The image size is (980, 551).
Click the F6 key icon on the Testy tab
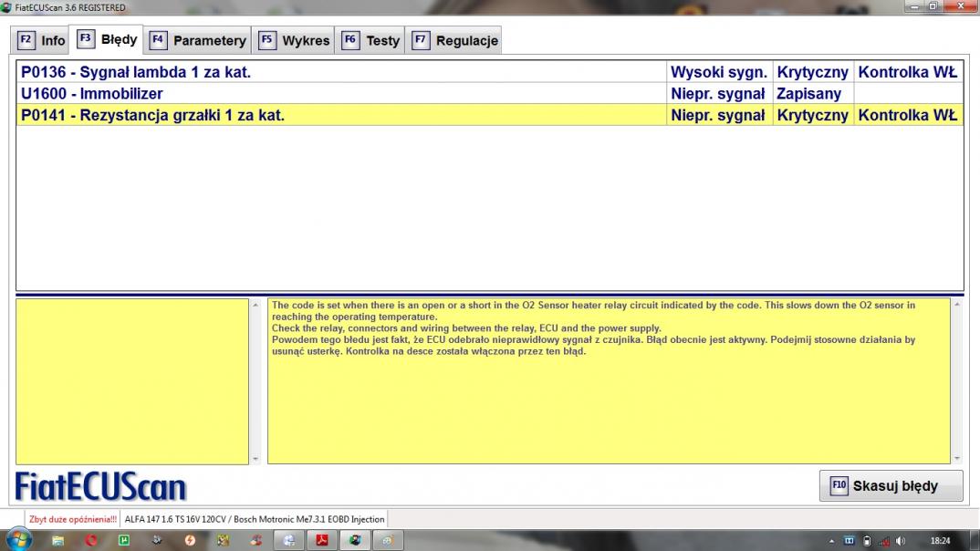pos(350,40)
